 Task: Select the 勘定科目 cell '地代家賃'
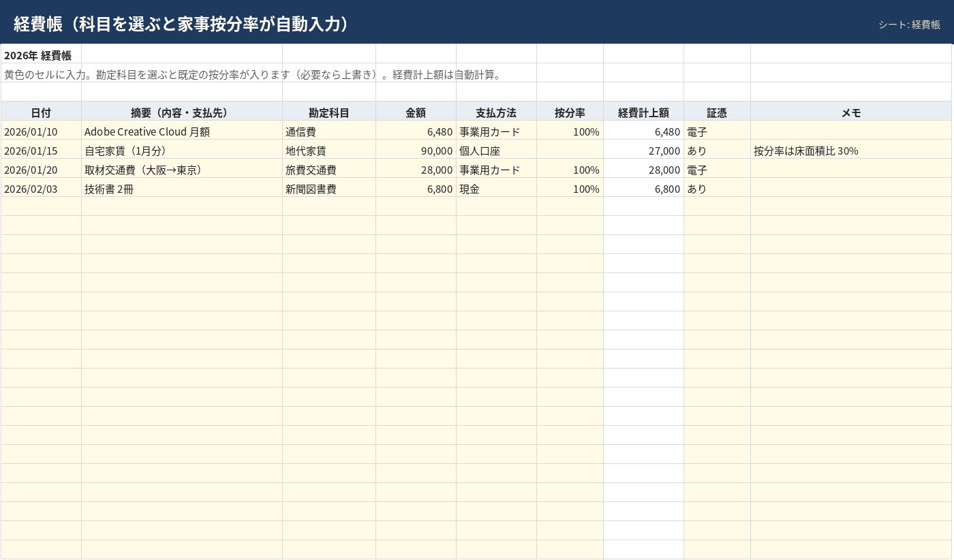329,150
